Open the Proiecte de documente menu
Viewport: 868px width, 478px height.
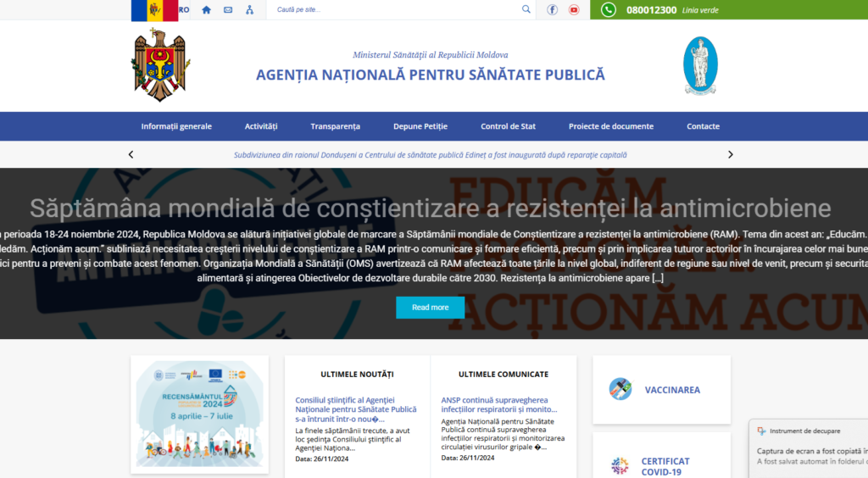click(x=611, y=126)
